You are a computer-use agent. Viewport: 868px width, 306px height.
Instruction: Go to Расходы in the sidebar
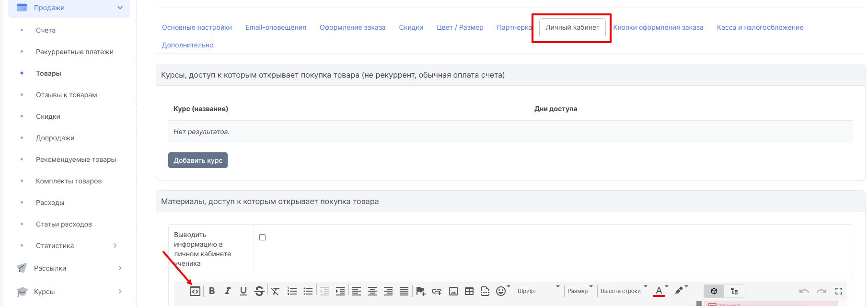click(x=50, y=203)
